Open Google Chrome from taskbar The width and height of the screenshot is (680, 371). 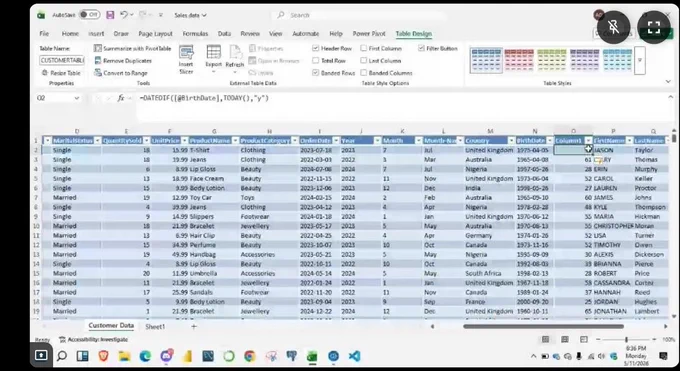point(249,356)
